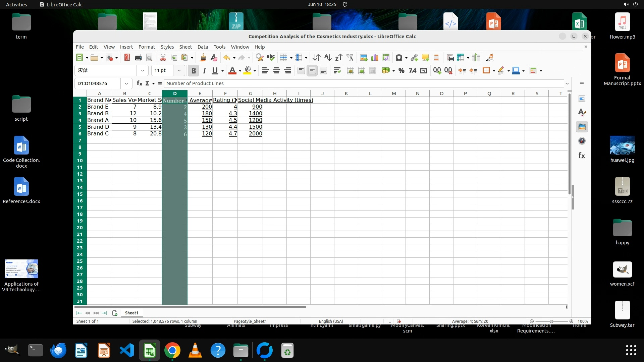Expand the Name Box dropdown
Screen dimensions: 644x362
click(126, 83)
